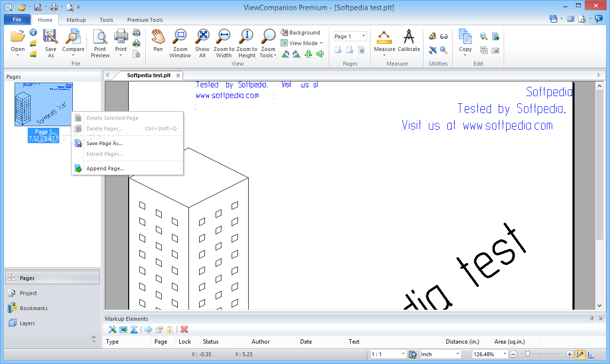The height and width of the screenshot is (364, 610).
Task: Choose Save Page As from context menu
Action: coord(127,143)
